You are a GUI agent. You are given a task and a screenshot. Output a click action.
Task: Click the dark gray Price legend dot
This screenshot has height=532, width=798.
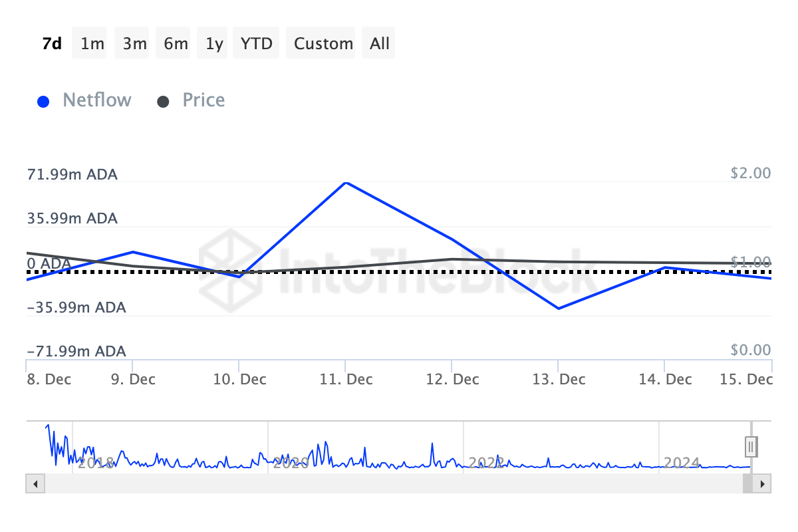[x=163, y=102]
